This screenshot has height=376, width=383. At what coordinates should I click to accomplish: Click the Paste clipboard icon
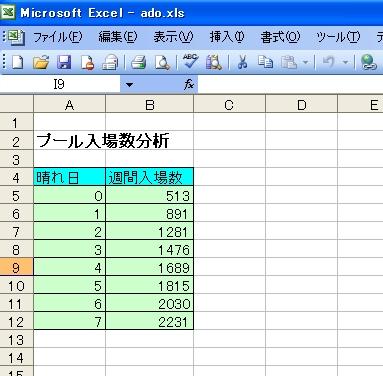tap(289, 62)
